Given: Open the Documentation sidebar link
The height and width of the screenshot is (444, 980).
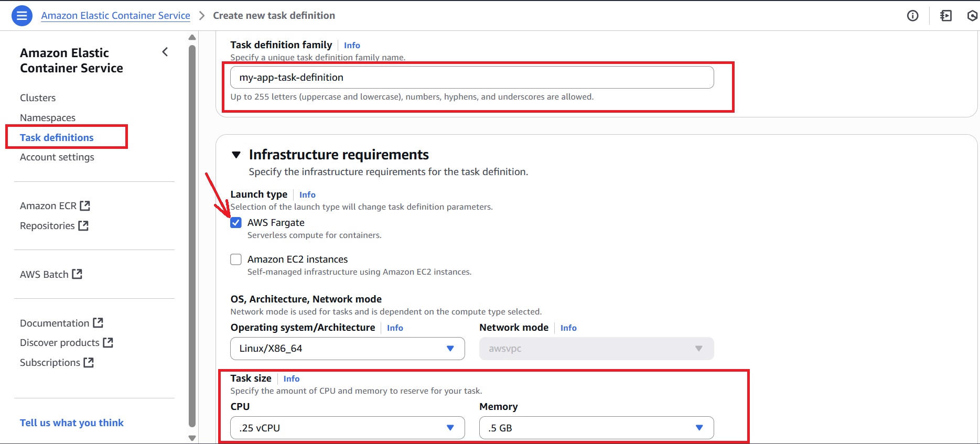Looking at the screenshot, I should click(55, 323).
